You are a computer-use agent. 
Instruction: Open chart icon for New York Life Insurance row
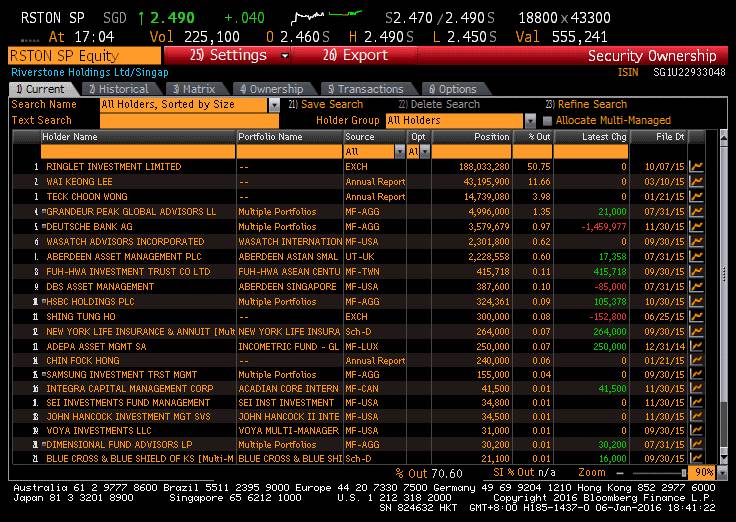(x=696, y=332)
